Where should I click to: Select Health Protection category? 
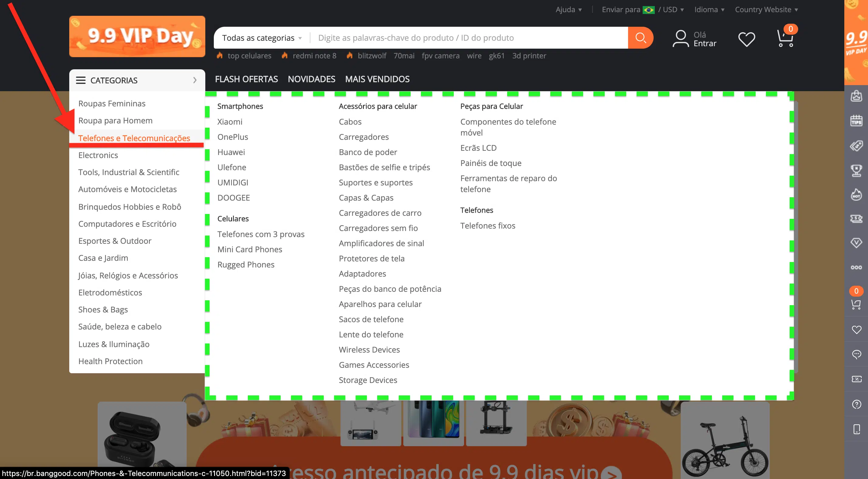pos(110,361)
